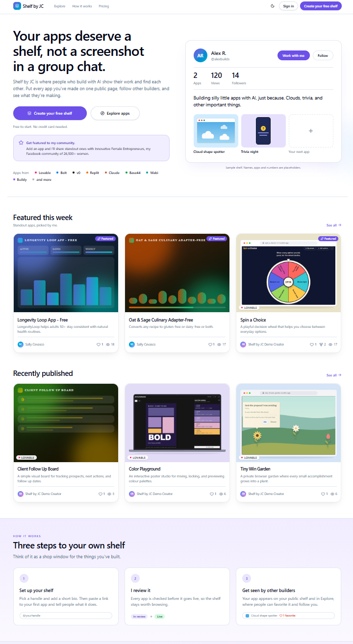The image size is (353, 644).
Task: Click creator avatar on Color Playground card
Action: click(132, 494)
